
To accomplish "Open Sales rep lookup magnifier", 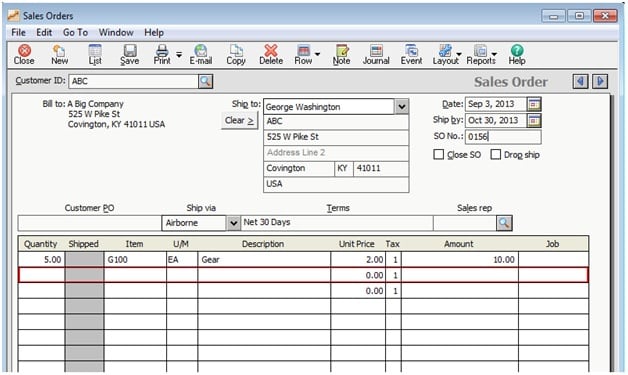I will tap(504, 223).
